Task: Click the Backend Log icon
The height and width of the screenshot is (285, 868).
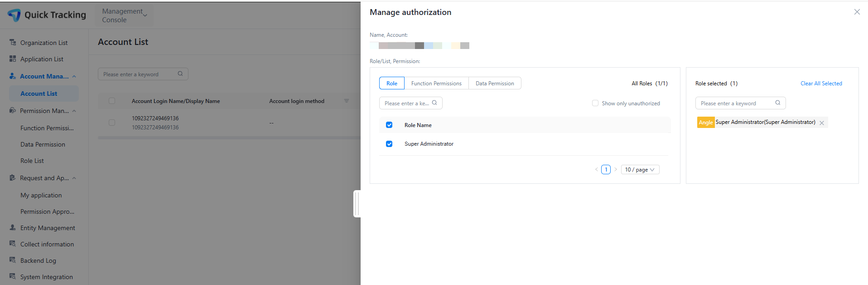Action: (13, 260)
